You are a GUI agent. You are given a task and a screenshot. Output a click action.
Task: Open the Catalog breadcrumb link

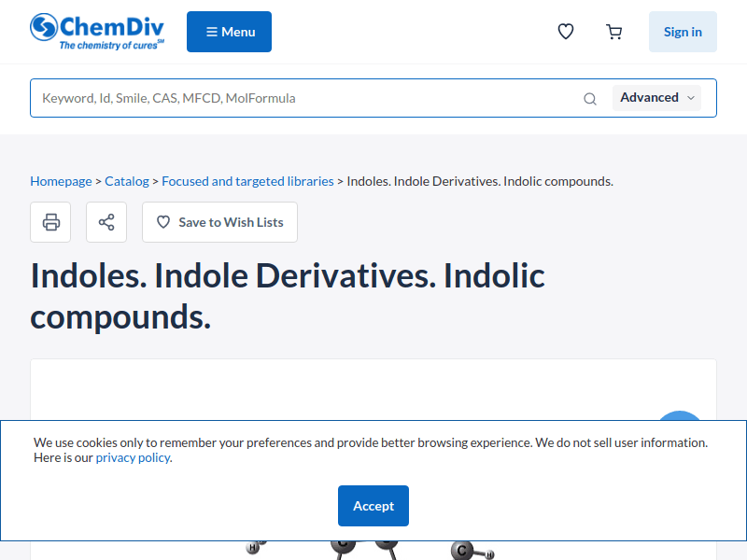click(127, 181)
